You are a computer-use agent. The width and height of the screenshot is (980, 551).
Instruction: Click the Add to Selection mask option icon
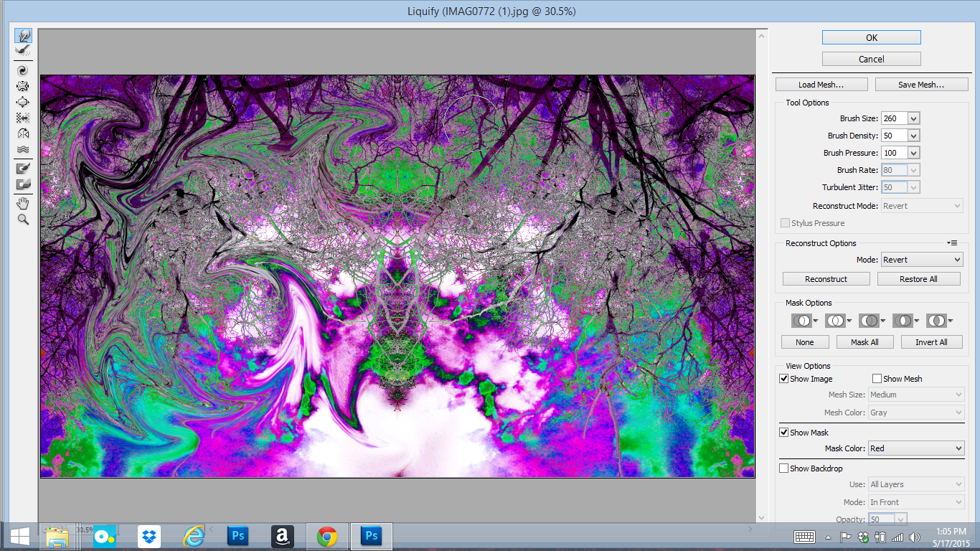(837, 321)
